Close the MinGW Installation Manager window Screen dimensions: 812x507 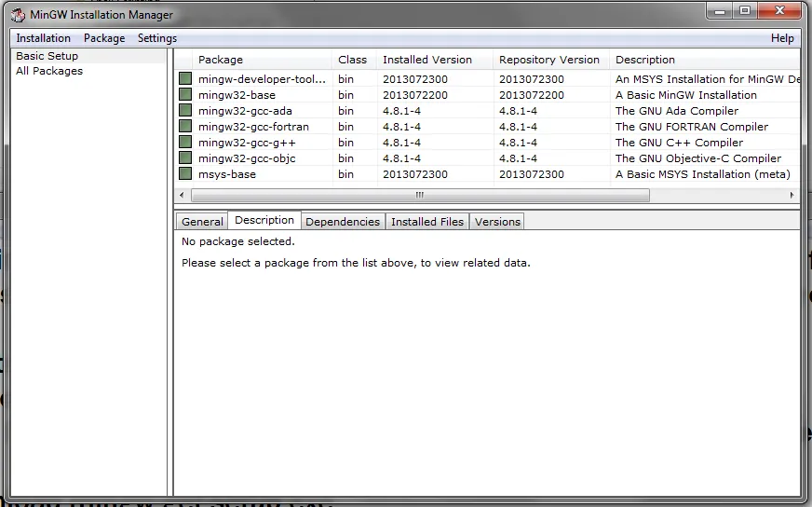click(780, 11)
